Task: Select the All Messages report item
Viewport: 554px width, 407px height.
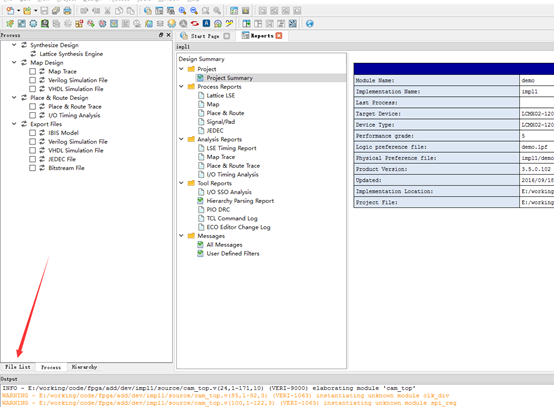Action: coord(224,244)
